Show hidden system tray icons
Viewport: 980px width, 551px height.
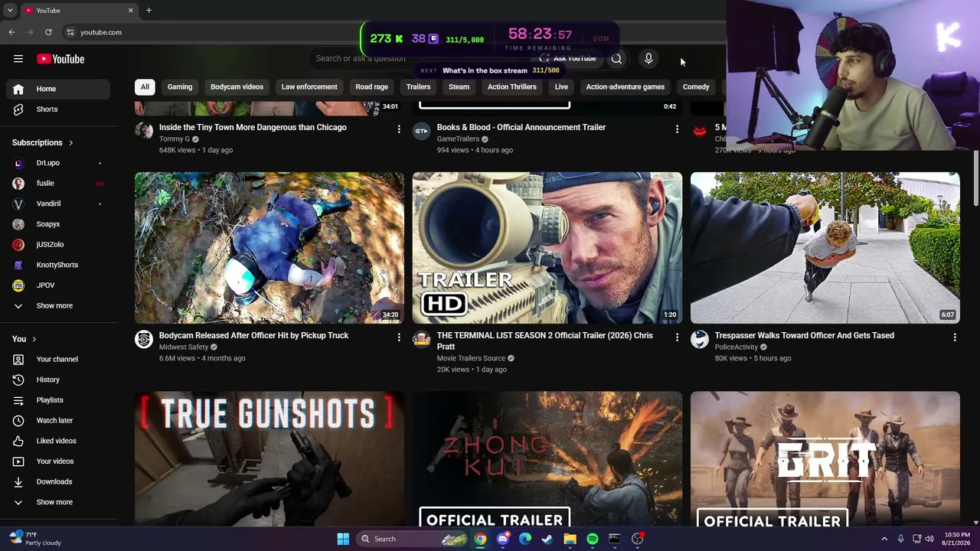pos(884,539)
